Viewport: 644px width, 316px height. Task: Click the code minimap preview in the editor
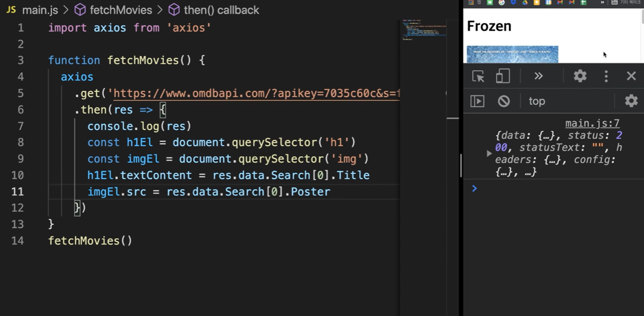[424, 30]
